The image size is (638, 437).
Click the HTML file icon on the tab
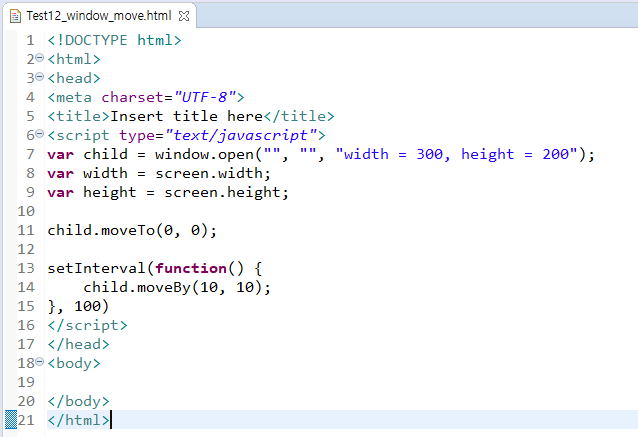[x=15, y=16]
